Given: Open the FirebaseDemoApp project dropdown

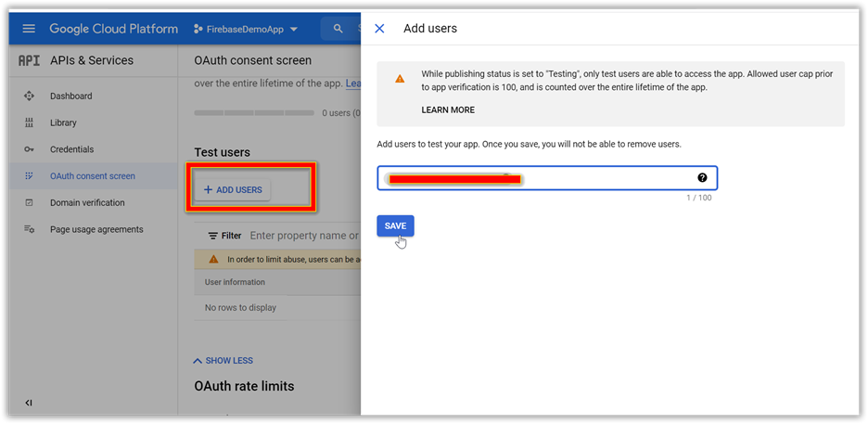Looking at the screenshot, I should point(246,29).
